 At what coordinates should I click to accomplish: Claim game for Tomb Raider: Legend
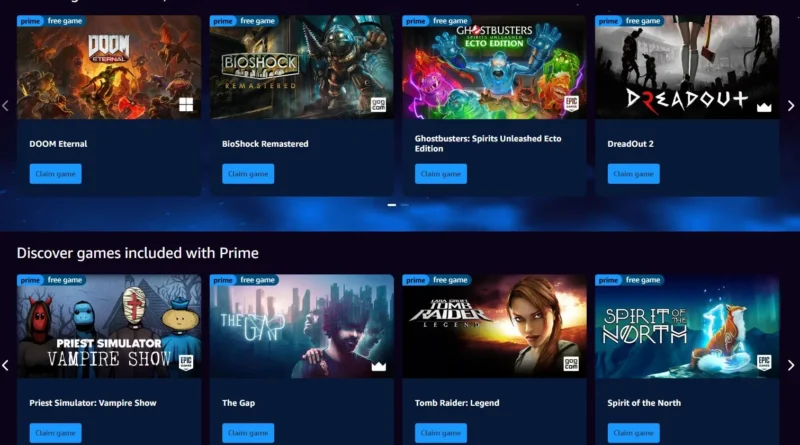point(441,433)
